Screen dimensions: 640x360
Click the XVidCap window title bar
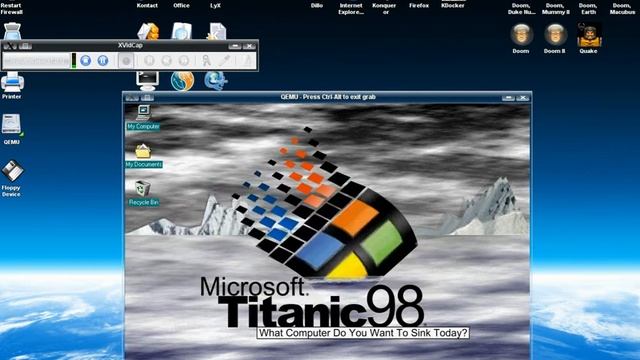pos(131,45)
